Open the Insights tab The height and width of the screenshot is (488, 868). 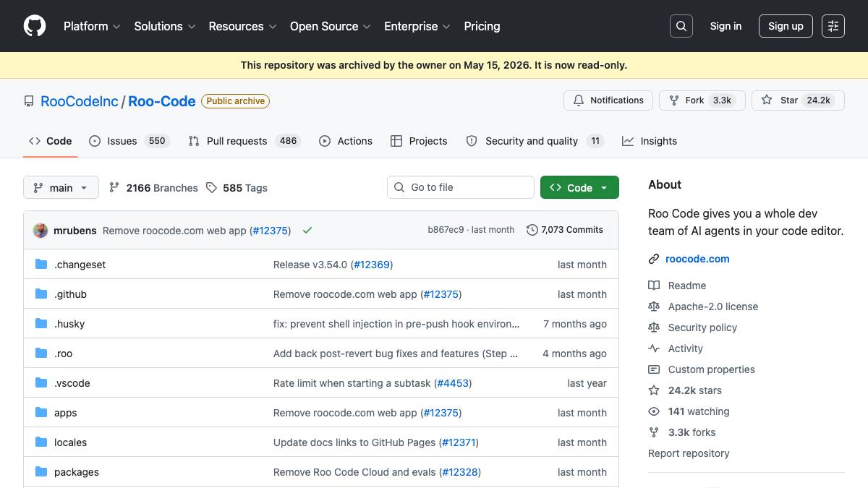tap(650, 141)
